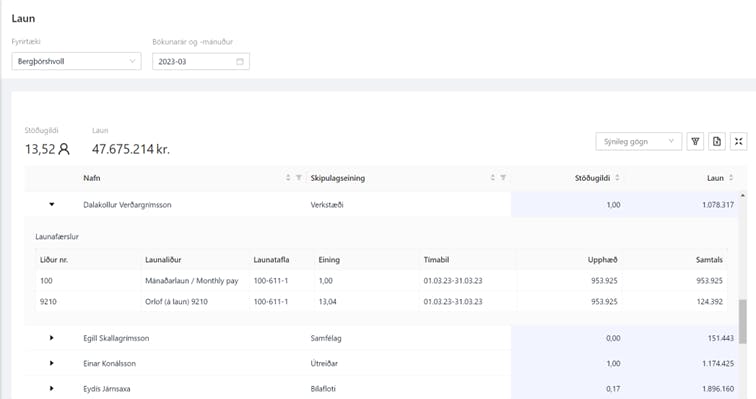Sort by Laun column arrows

pyautogui.click(x=731, y=178)
